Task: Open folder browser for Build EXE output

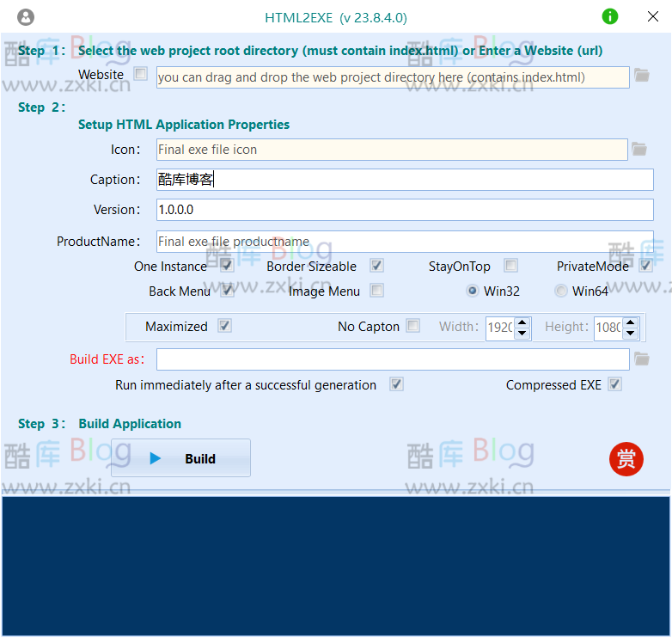Action: pyautogui.click(x=641, y=359)
